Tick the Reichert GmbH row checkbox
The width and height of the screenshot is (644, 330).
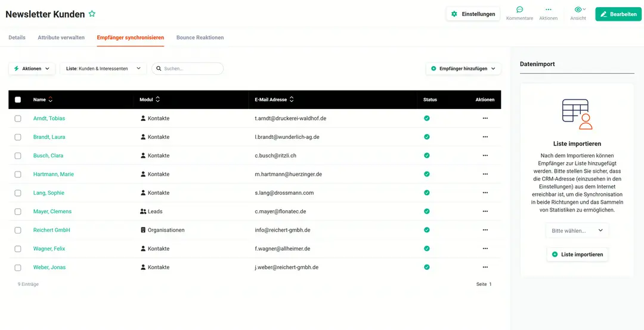click(x=18, y=231)
